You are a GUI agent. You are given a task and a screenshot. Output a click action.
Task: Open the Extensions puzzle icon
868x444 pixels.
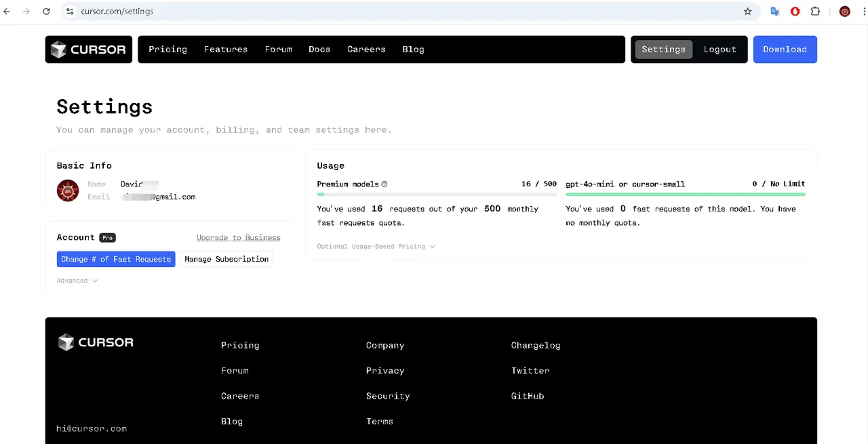[x=816, y=12]
